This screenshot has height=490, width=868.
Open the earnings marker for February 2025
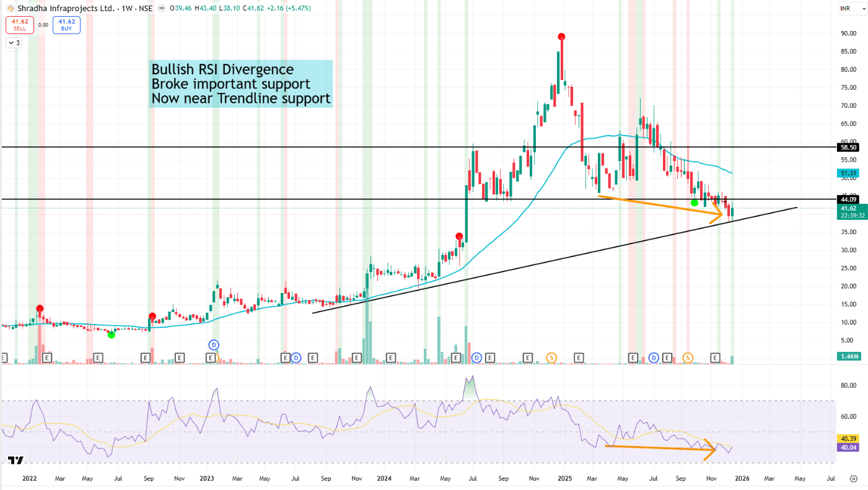pos(579,357)
